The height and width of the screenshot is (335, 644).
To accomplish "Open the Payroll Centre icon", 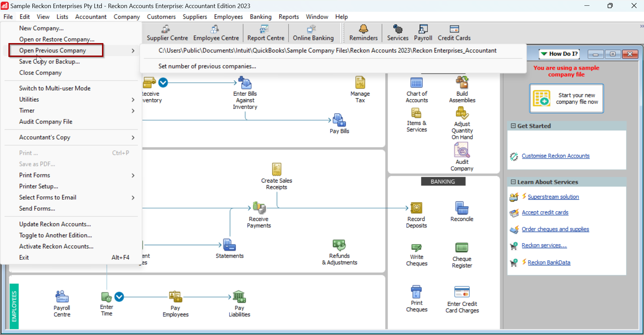I will (62, 297).
